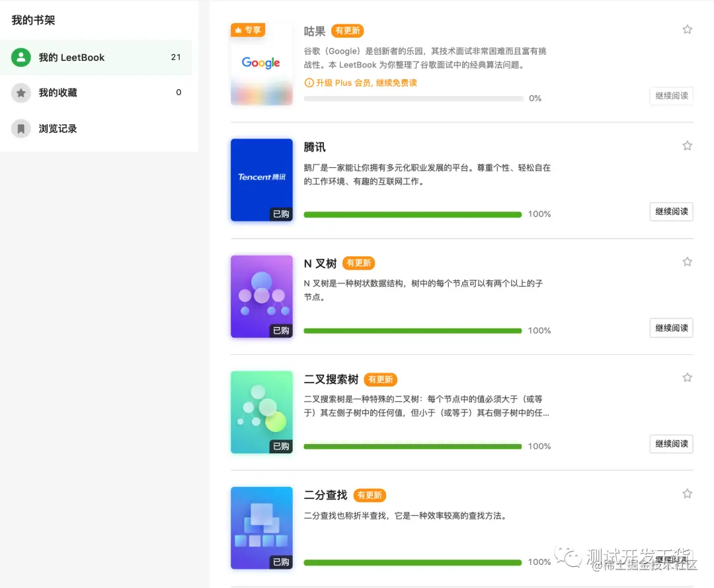Viewport: 714px width, 588px height.
Task: Click the crown icon on the 专享 badge
Action: click(238, 30)
